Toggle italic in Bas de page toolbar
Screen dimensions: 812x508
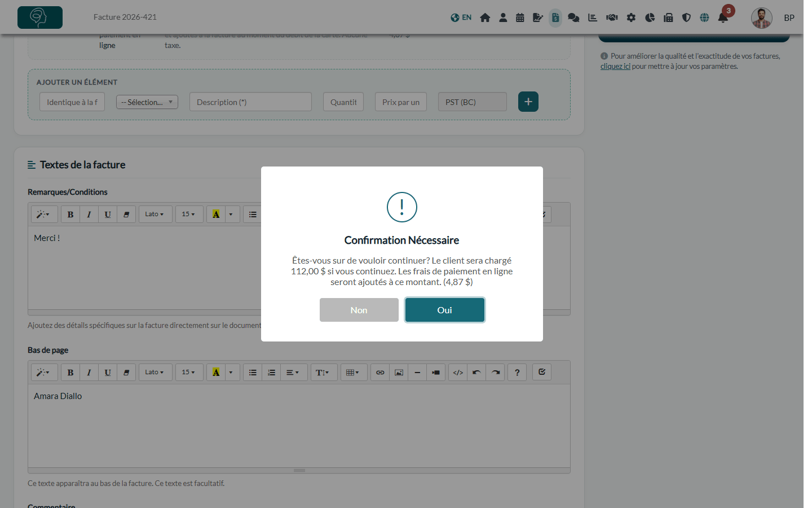[x=89, y=373]
